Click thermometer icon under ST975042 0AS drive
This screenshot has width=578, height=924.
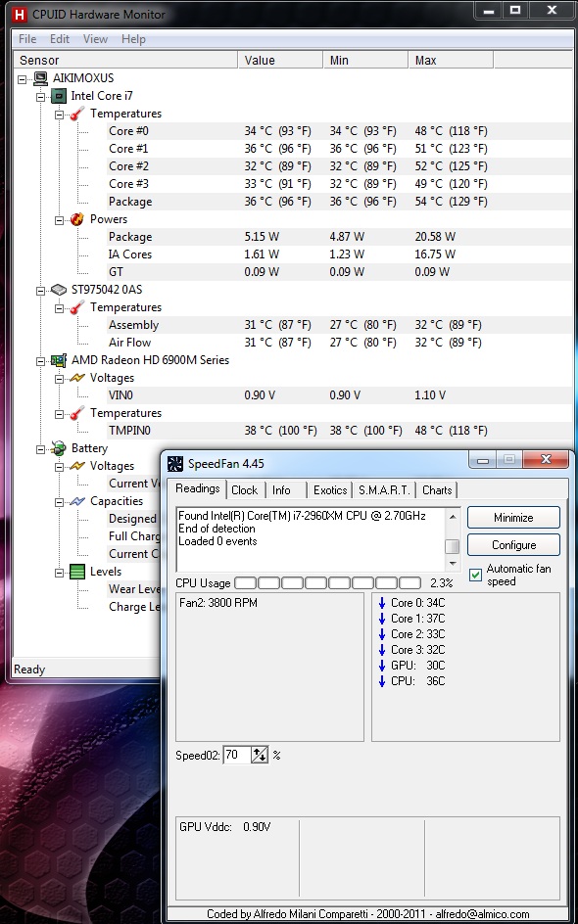(77, 307)
